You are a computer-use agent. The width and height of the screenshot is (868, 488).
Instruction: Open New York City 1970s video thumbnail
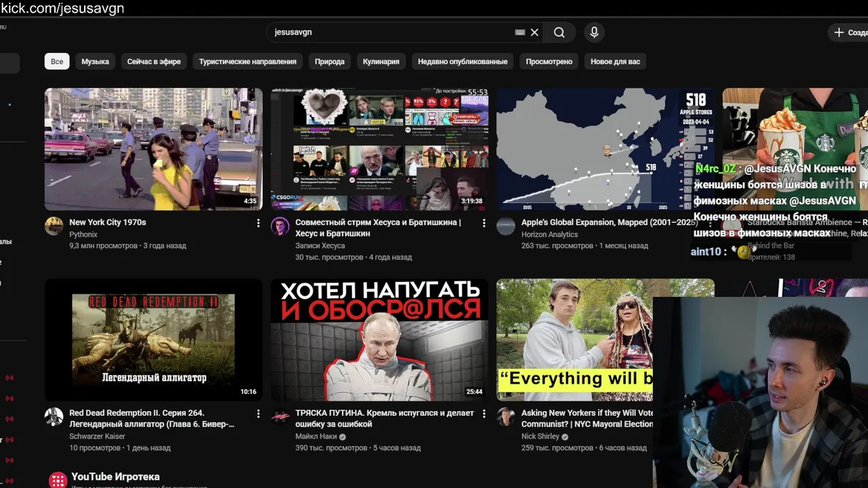[153, 149]
